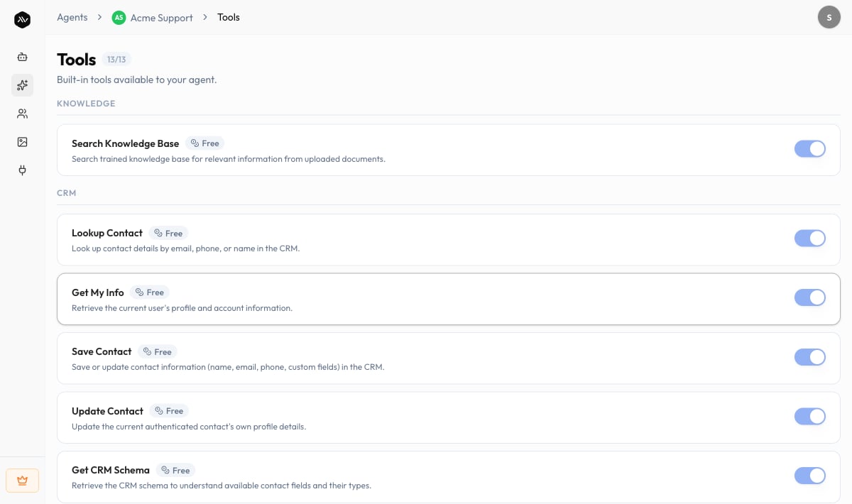Click 'Retrieve the current user's profile' description

point(182,308)
